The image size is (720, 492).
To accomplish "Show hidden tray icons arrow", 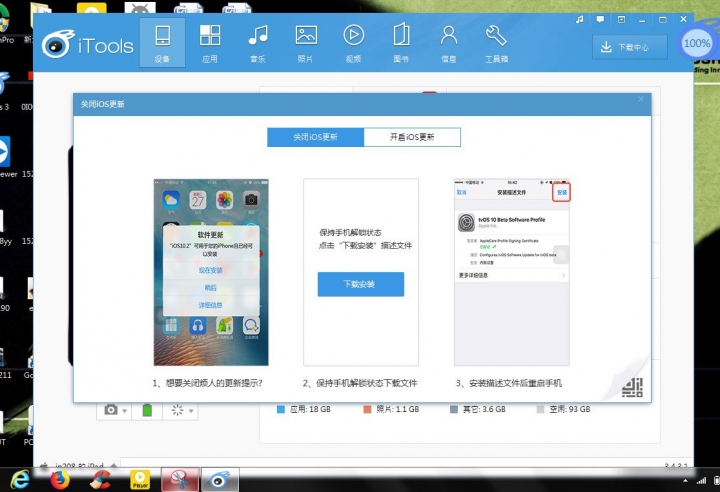I will tap(686, 481).
